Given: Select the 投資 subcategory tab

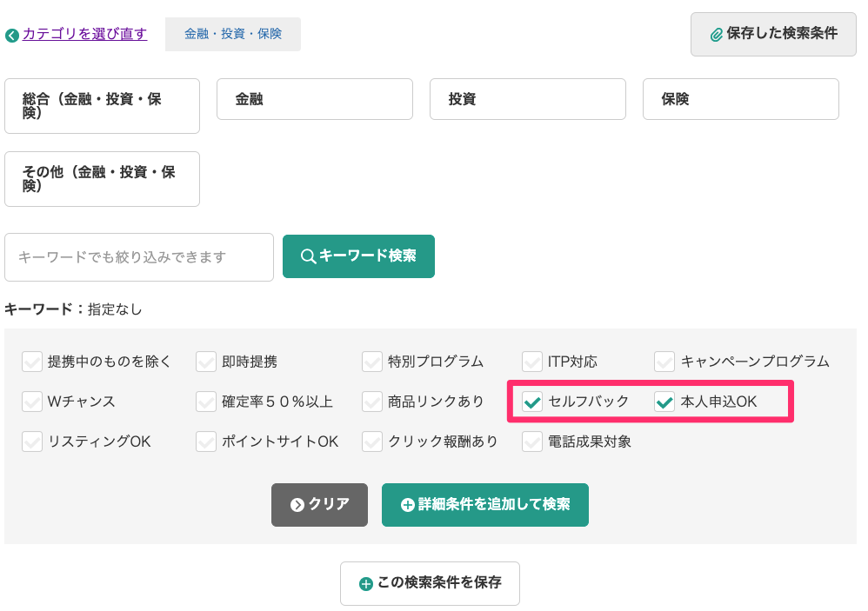Looking at the screenshot, I should [x=528, y=99].
